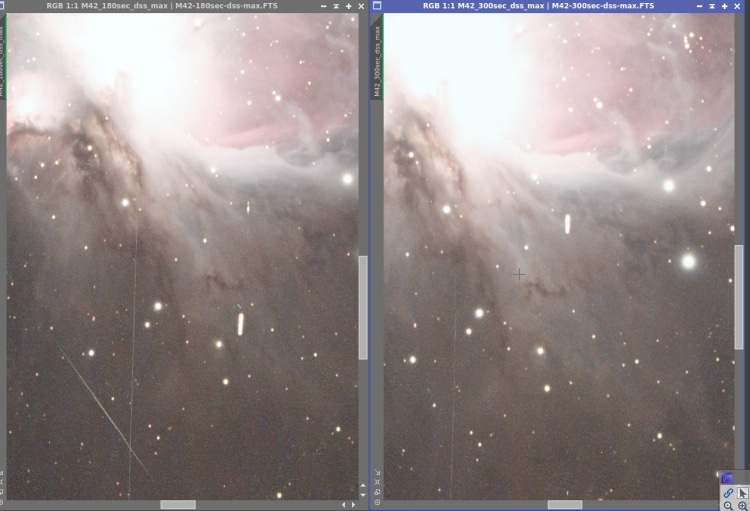Click the blue process icon above the link tool

[x=727, y=478]
